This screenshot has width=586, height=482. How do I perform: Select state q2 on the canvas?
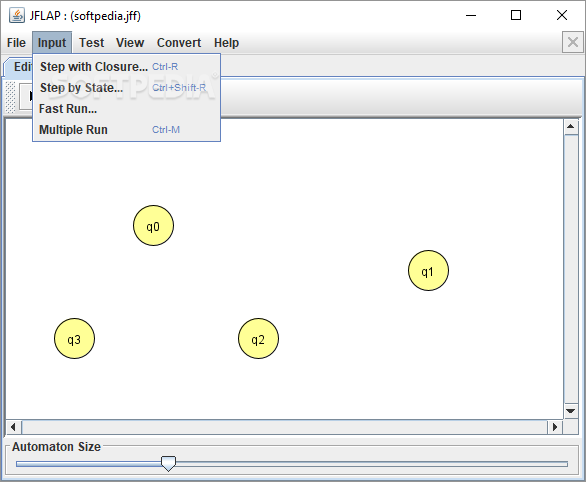[x=258, y=339]
